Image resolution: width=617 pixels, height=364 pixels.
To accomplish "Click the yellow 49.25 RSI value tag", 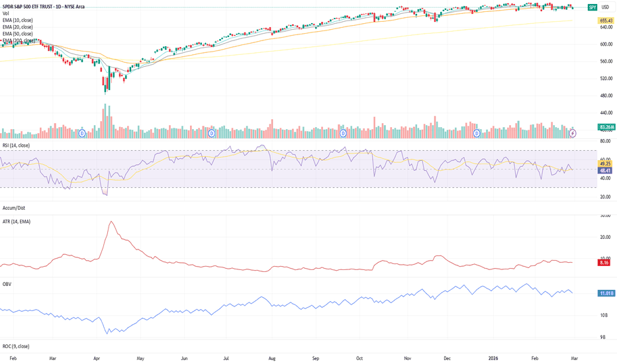I will [605, 163].
